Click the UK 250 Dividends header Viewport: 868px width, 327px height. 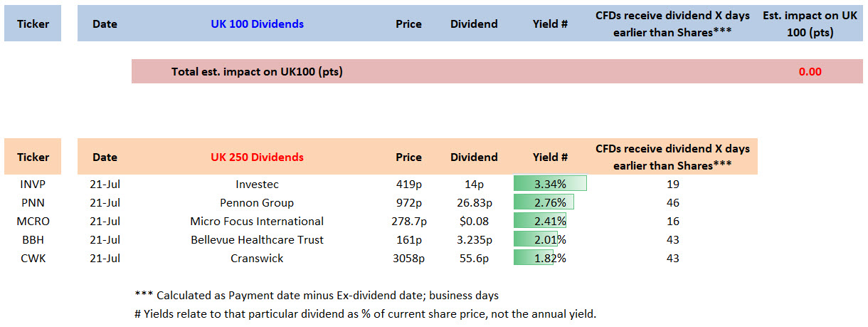click(x=257, y=157)
